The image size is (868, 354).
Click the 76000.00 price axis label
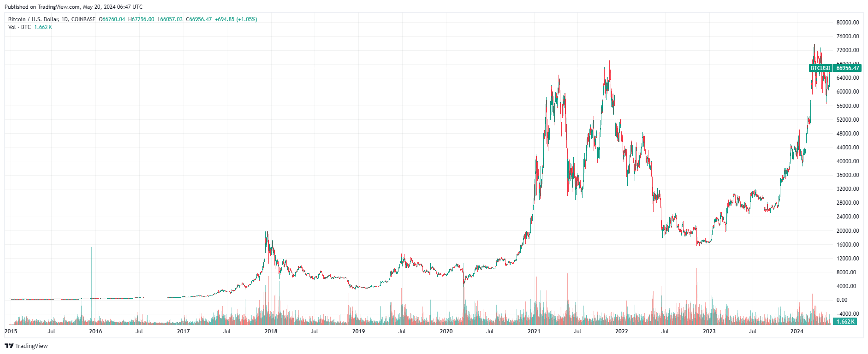848,36
